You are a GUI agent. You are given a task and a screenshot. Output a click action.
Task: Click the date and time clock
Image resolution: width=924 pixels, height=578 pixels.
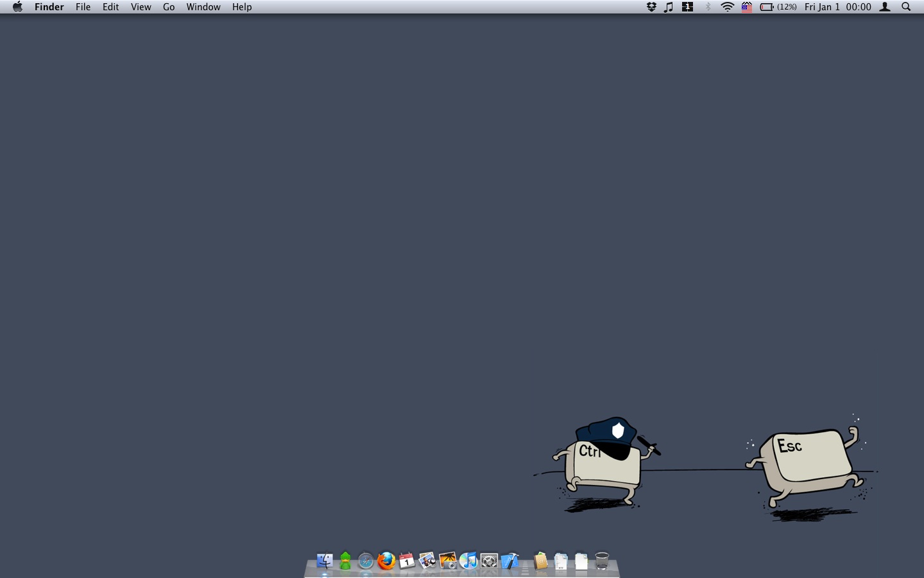[838, 7]
